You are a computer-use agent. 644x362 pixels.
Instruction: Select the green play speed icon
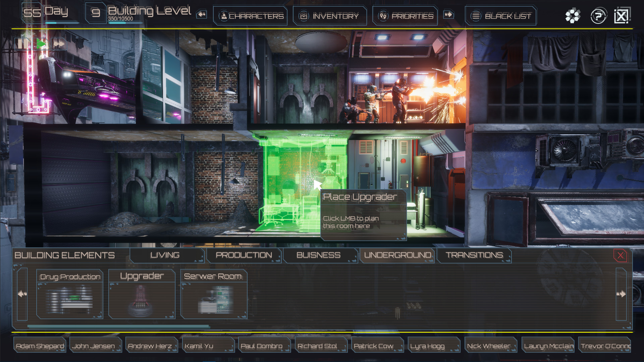tap(40, 44)
